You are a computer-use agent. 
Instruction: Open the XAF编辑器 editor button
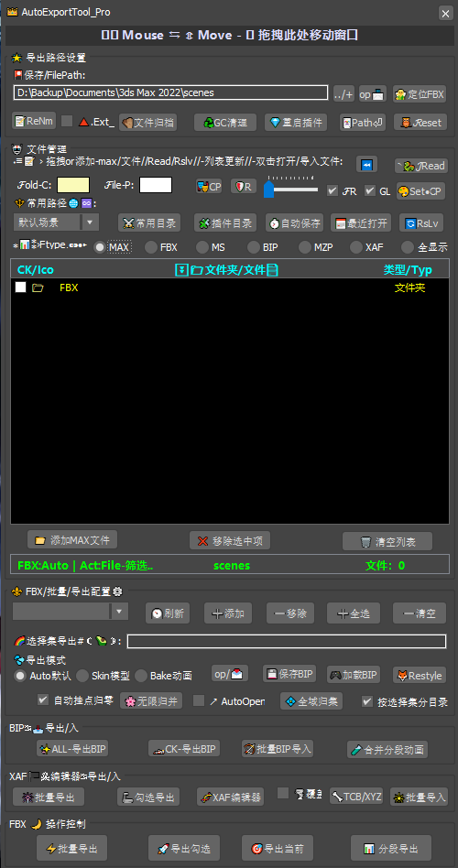[x=231, y=797]
